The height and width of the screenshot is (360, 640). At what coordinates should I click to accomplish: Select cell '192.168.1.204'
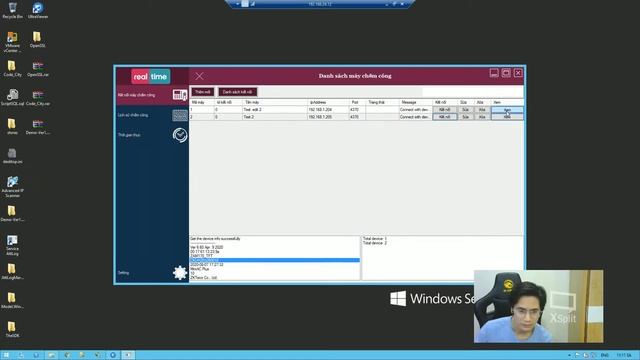pos(328,110)
